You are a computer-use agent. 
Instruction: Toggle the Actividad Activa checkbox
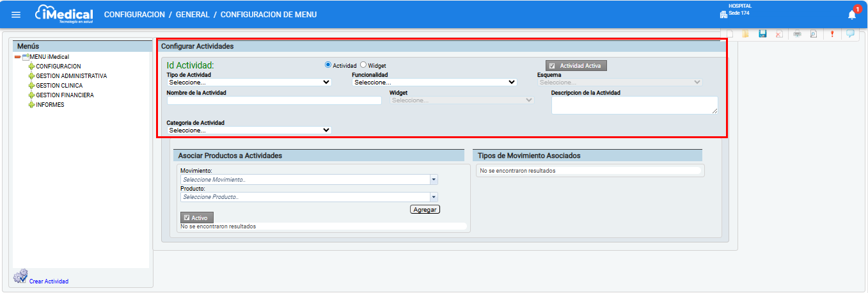tap(552, 65)
